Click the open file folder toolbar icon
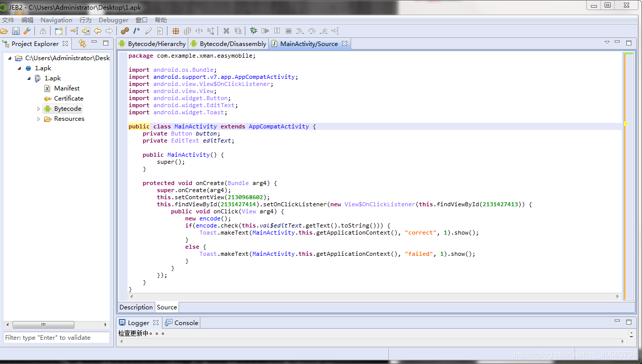 4,31
